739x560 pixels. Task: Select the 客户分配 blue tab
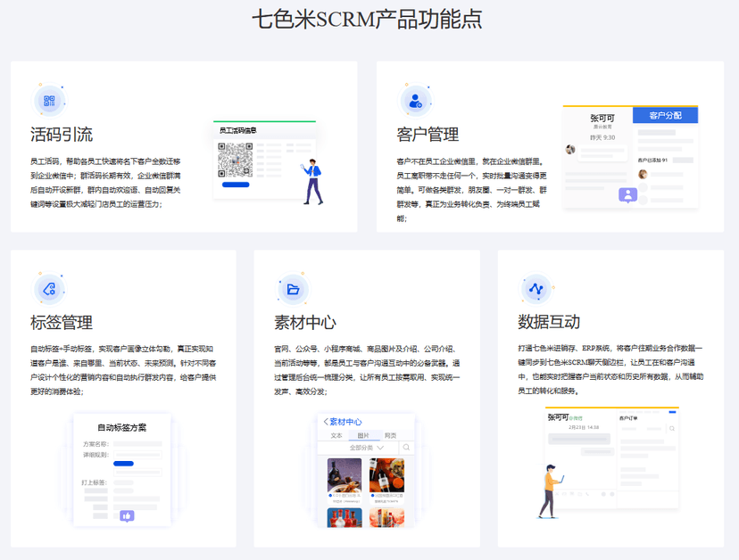[665, 115]
